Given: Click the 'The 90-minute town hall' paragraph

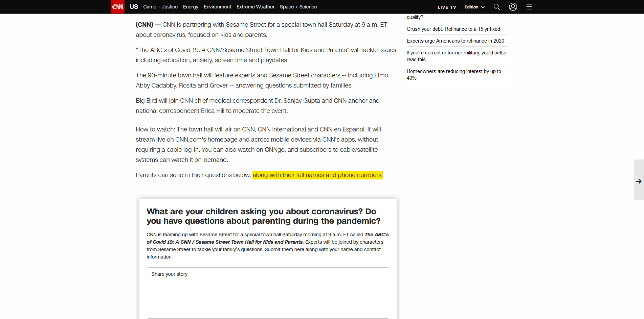Looking at the screenshot, I should coord(263,80).
